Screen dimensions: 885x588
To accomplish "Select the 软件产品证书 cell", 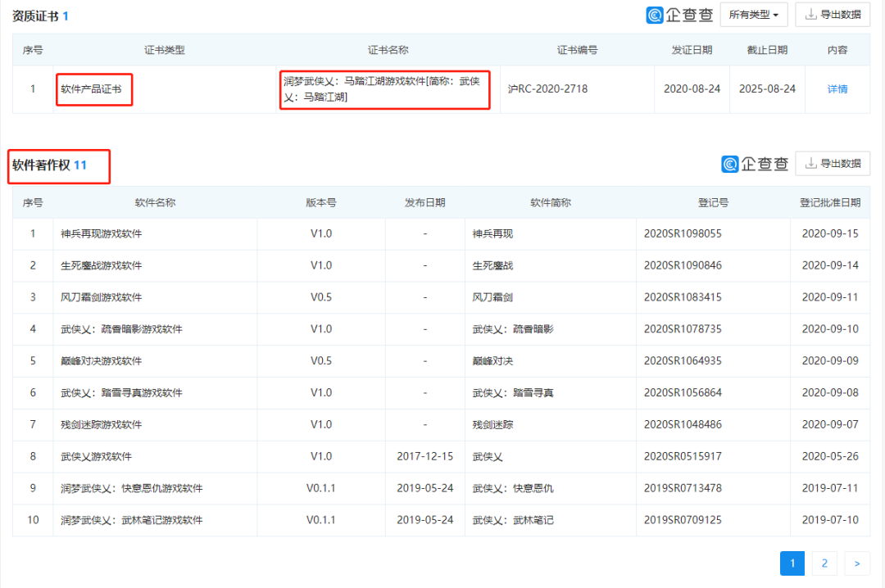I will (91, 89).
